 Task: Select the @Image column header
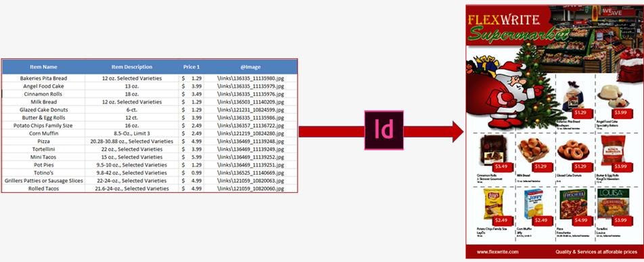(x=250, y=67)
